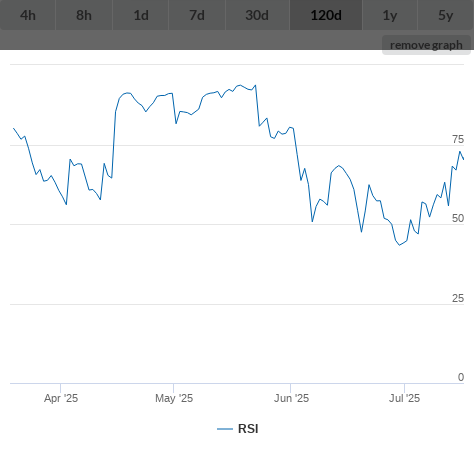Choose the 1d time range tab

point(141,15)
